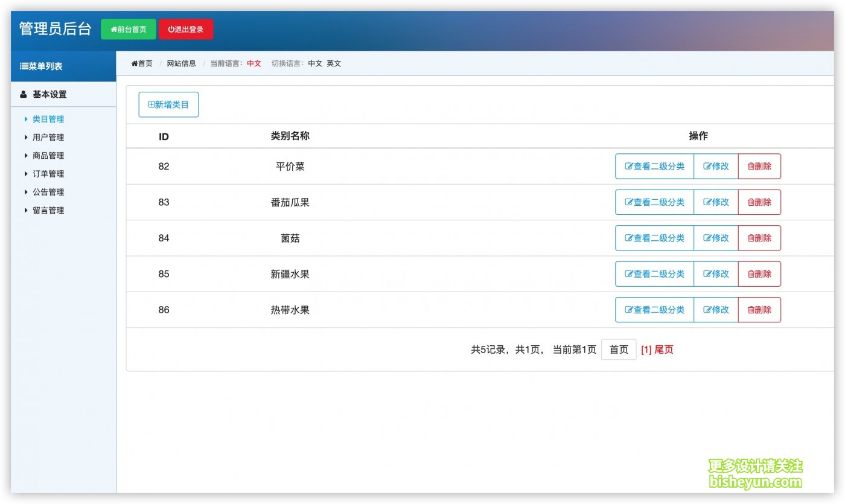Open 用户管理 in the sidebar
Image resolution: width=845 pixels, height=504 pixels.
point(48,137)
